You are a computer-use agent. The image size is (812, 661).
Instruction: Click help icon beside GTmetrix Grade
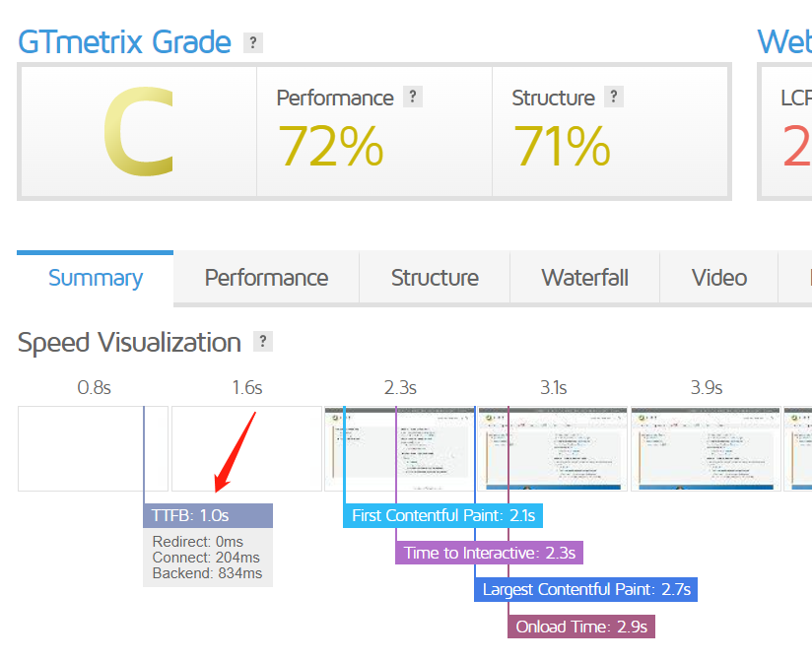click(x=254, y=42)
